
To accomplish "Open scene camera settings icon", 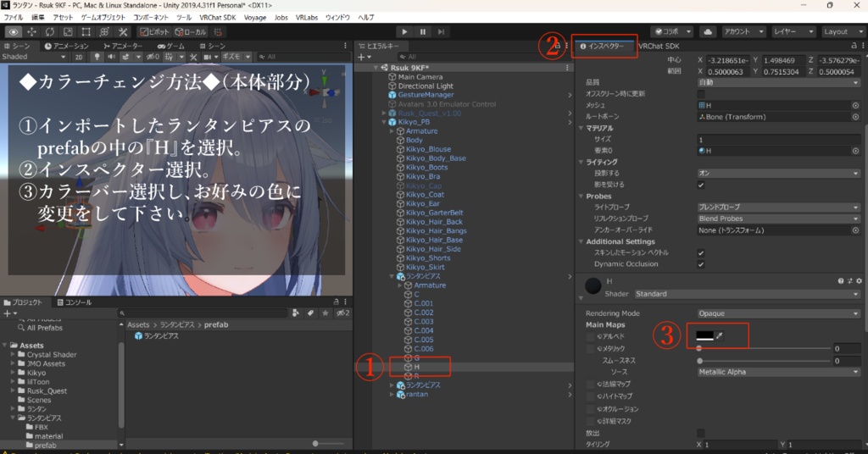I will (x=208, y=57).
